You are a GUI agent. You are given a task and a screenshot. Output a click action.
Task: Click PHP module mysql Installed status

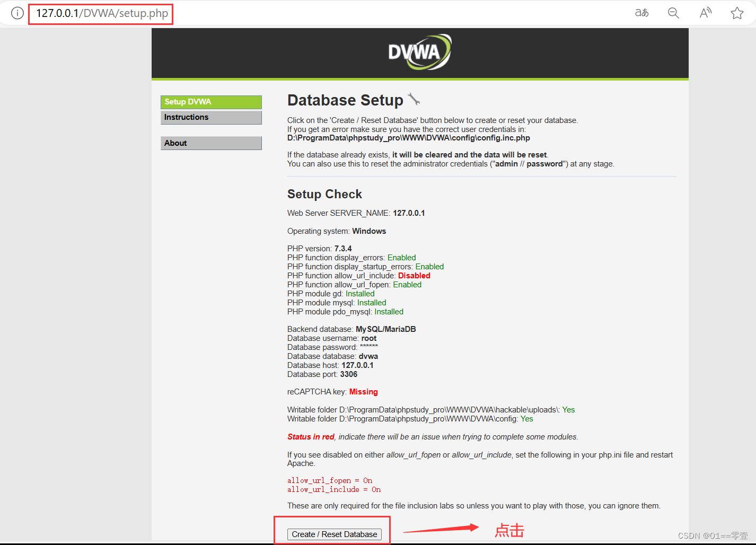tap(372, 303)
